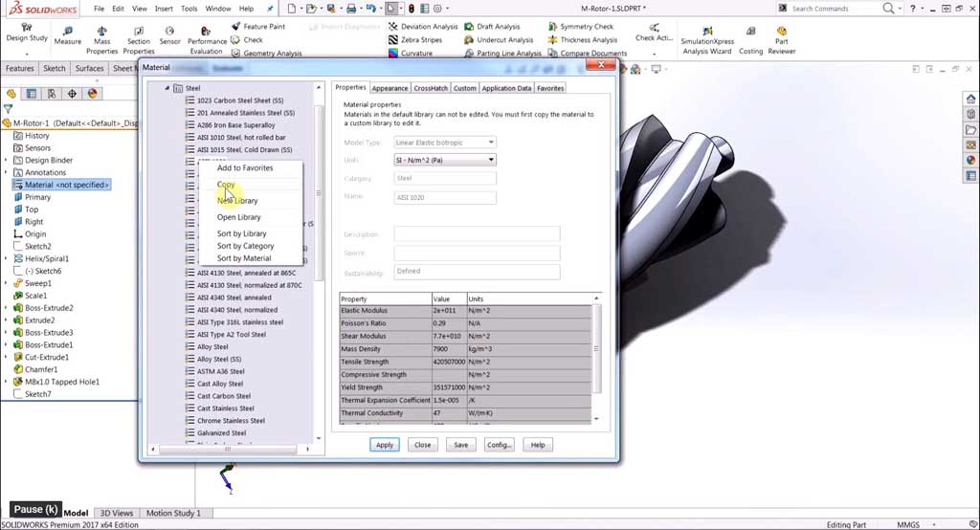
Task: Open Mass Properties
Action: pyautogui.click(x=101, y=40)
